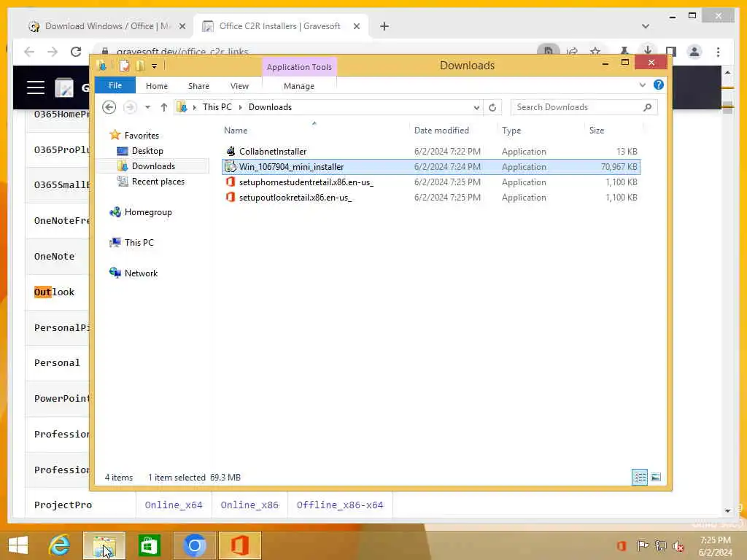Click the Offline_x86-x64 link for ProjectPro

point(340,505)
